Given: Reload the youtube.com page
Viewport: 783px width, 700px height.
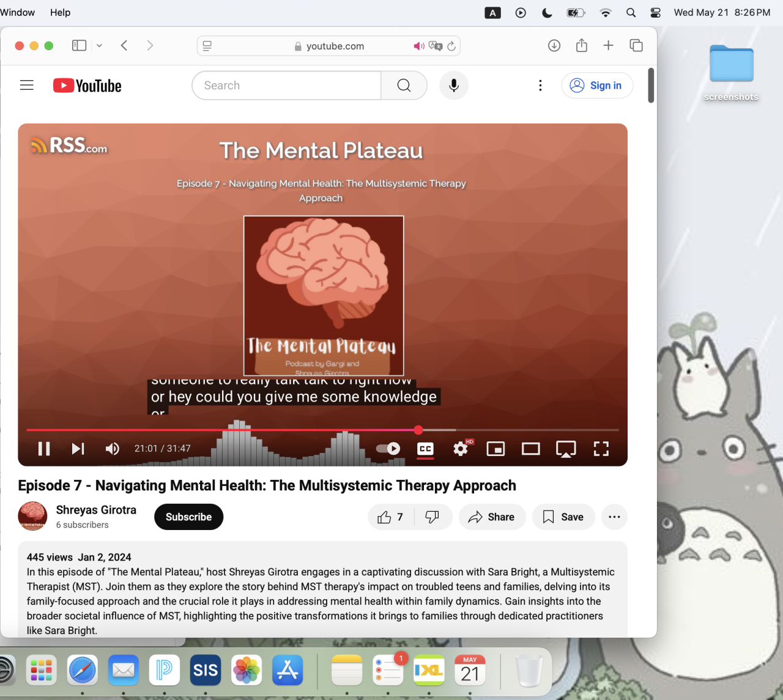Looking at the screenshot, I should (x=451, y=46).
